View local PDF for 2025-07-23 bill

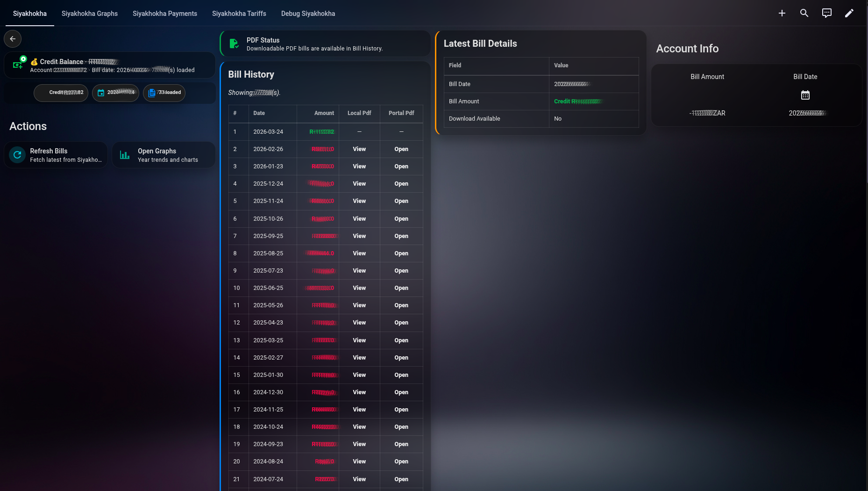tap(359, 271)
